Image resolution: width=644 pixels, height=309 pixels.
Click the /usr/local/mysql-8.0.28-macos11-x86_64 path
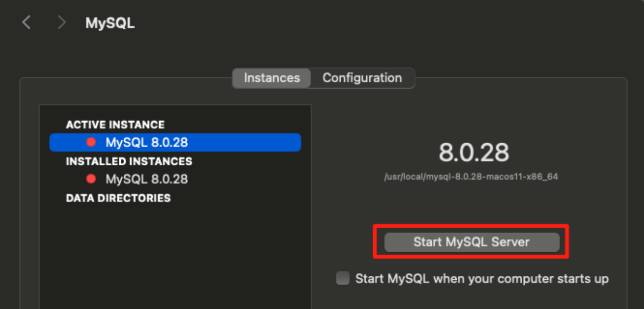click(471, 177)
